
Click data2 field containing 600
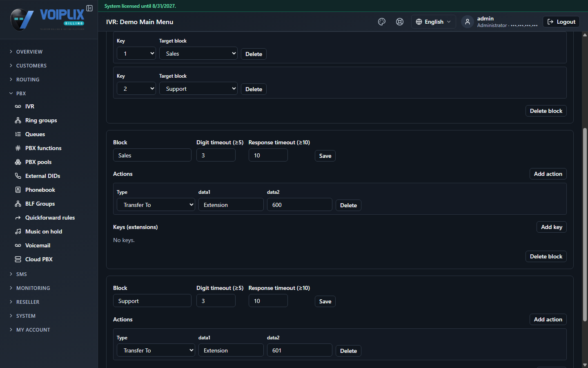click(x=300, y=205)
